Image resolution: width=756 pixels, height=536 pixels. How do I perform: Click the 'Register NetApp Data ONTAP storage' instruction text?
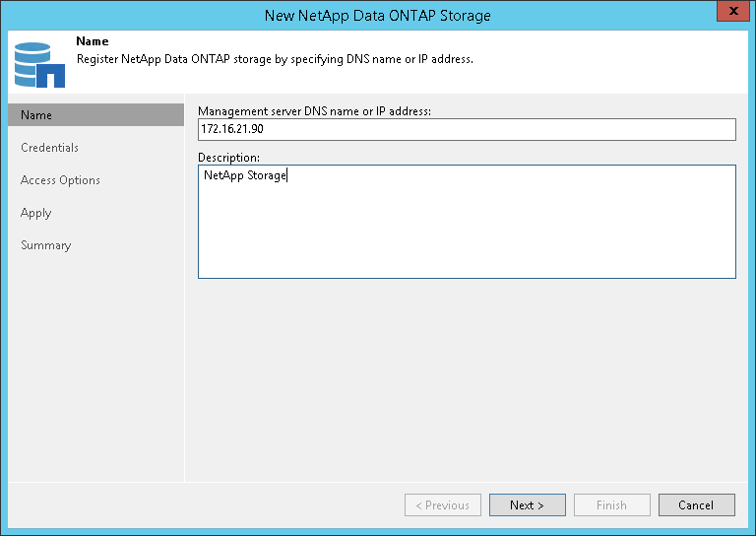[276, 59]
